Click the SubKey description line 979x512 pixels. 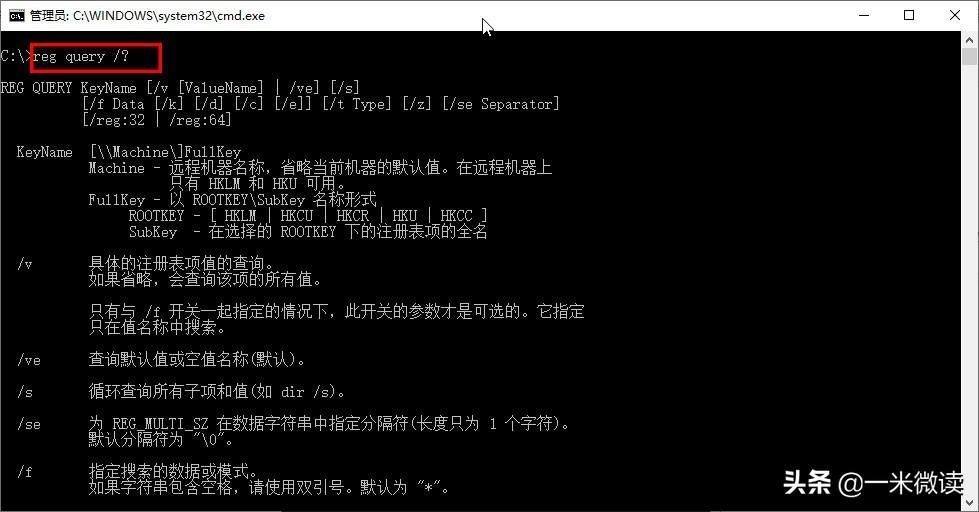point(308,232)
